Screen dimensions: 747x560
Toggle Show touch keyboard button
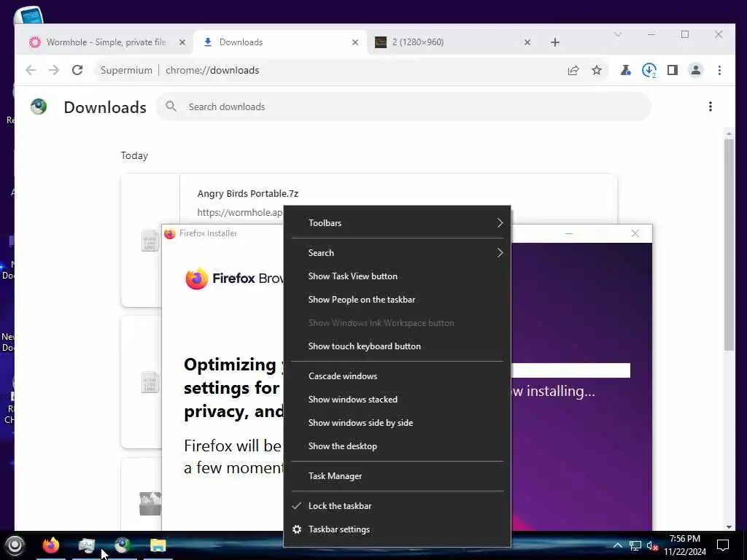coord(397,346)
